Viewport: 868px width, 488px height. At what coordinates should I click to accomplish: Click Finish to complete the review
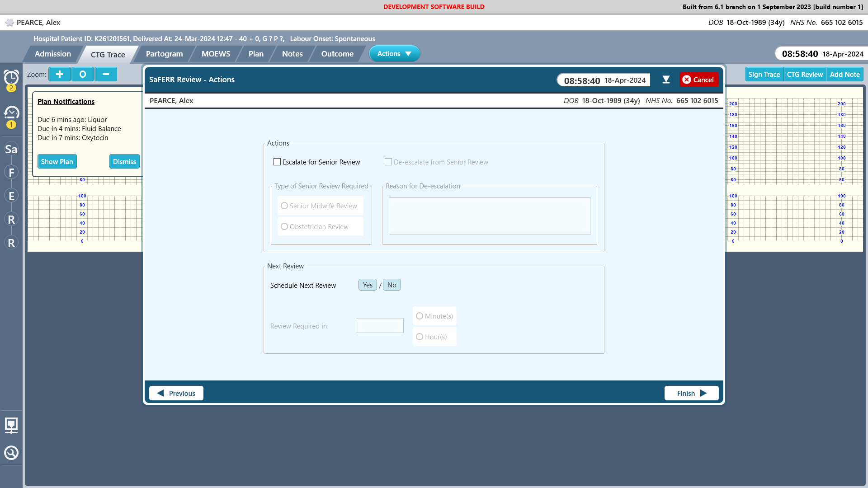pyautogui.click(x=692, y=393)
